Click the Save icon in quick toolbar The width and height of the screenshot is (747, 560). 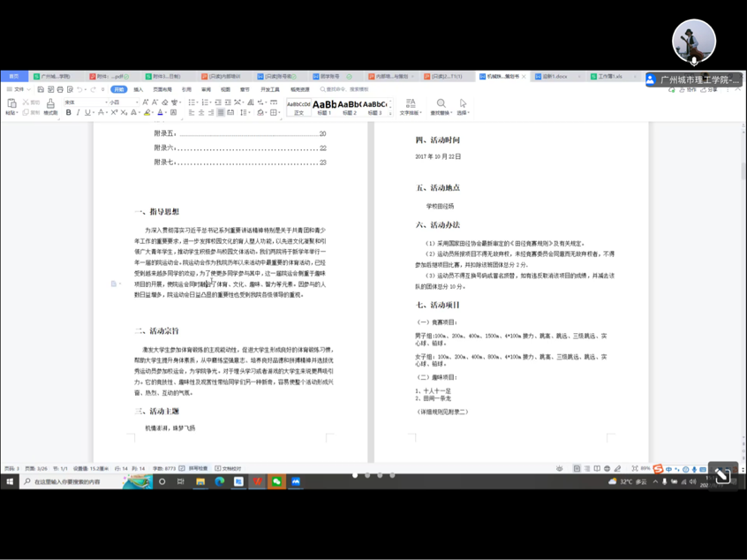click(x=40, y=91)
